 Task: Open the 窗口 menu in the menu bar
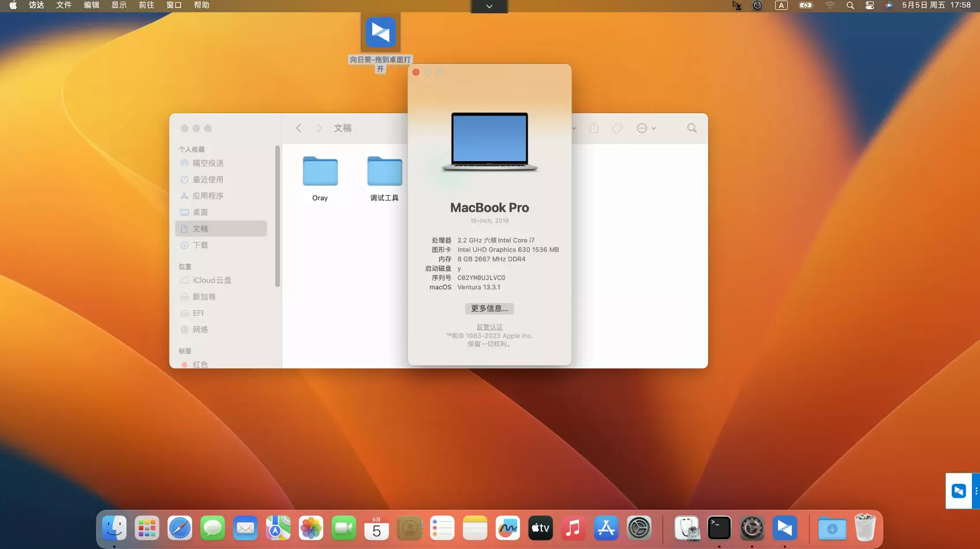[174, 5]
